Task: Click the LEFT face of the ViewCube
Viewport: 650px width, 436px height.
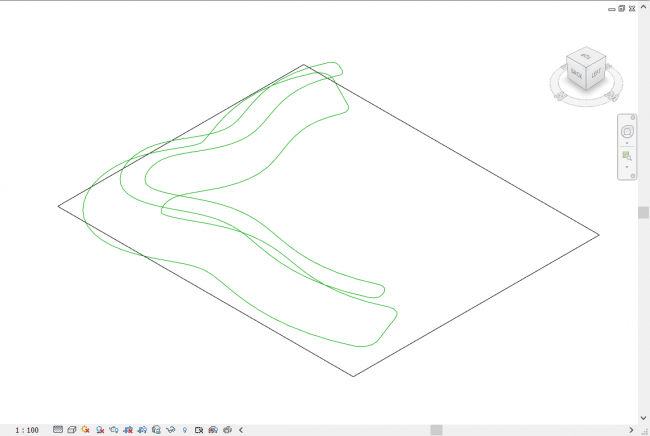Action: (x=596, y=73)
